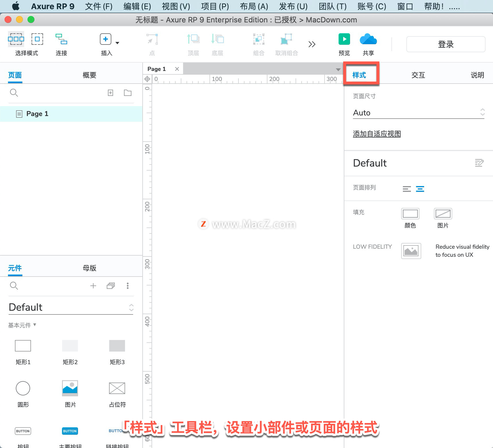Select the Ellipse (圆形) widget
Viewport: 493px width, 448px height.
[23, 388]
